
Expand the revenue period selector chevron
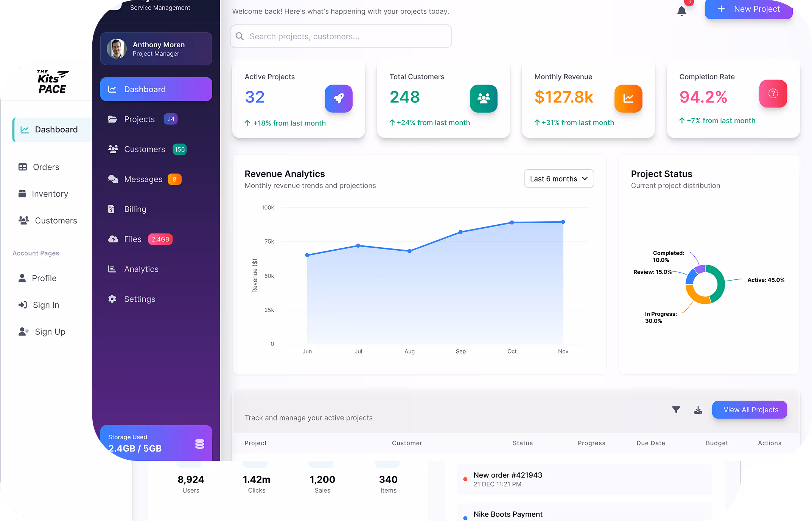[585, 178]
